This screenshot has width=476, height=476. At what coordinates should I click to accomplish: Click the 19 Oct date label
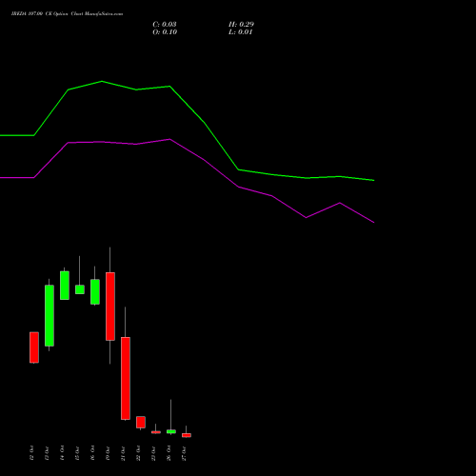point(108,453)
